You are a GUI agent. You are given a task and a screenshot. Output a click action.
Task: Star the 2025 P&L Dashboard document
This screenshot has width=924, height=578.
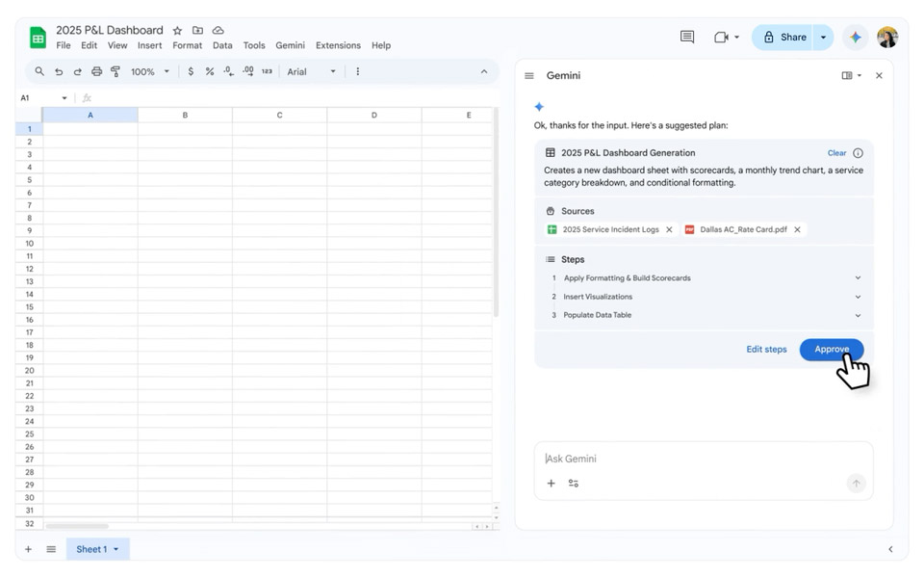tap(177, 30)
